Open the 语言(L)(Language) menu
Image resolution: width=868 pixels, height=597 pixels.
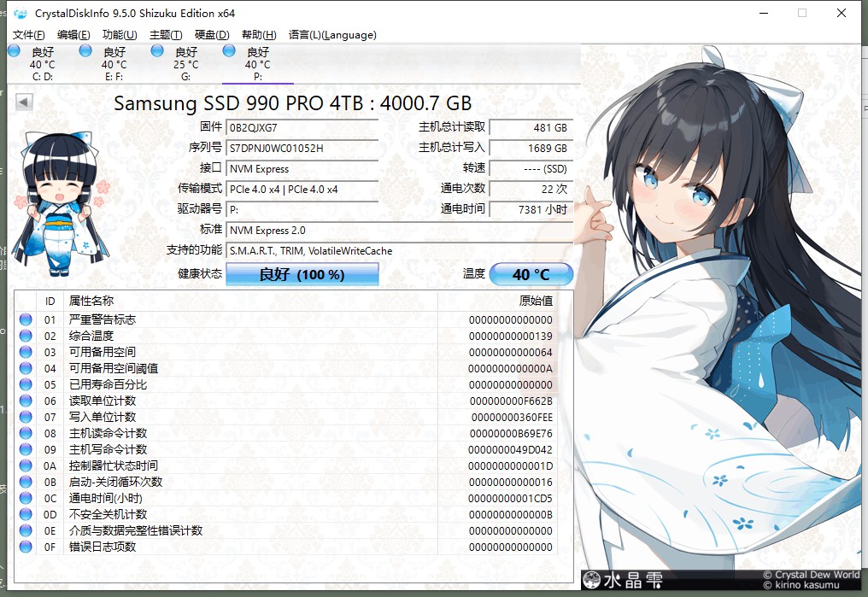(x=332, y=35)
